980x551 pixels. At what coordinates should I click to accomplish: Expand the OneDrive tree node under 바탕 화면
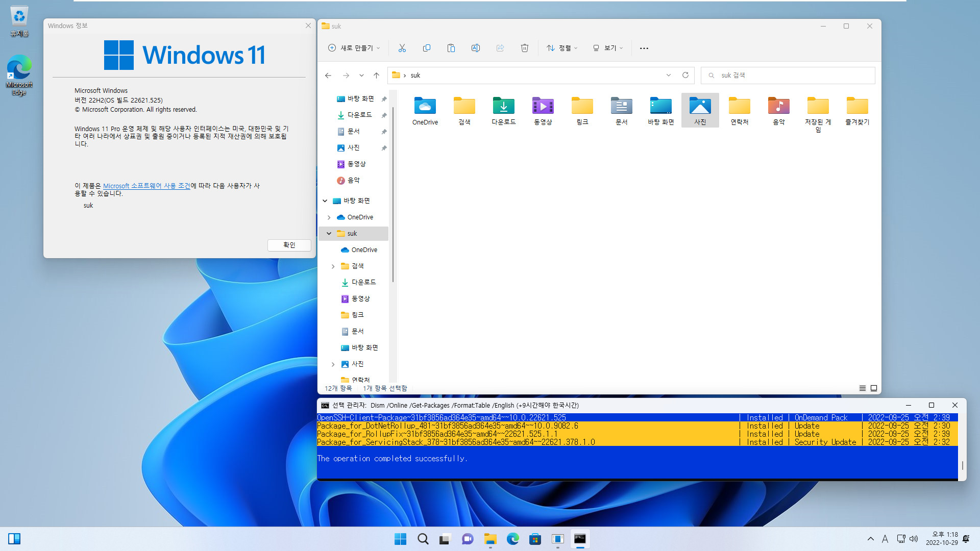(329, 217)
